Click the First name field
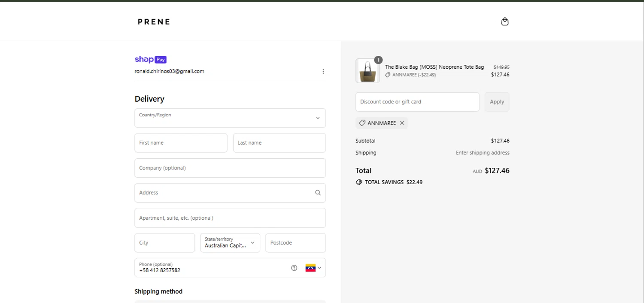 coord(181,143)
